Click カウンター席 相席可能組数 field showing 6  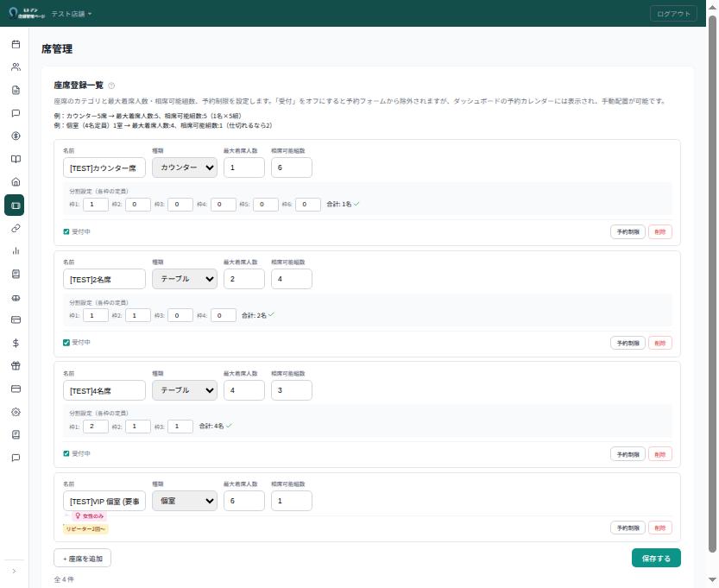[x=292, y=168]
